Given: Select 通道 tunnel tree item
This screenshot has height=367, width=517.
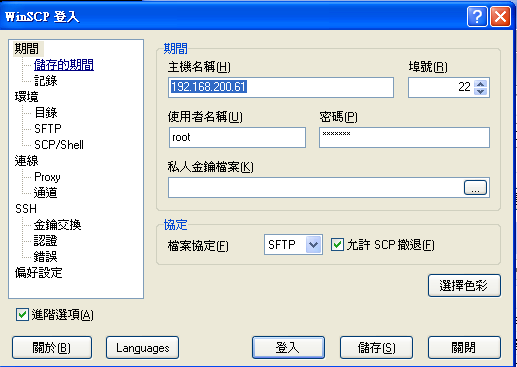Looking at the screenshot, I should pos(46,193).
